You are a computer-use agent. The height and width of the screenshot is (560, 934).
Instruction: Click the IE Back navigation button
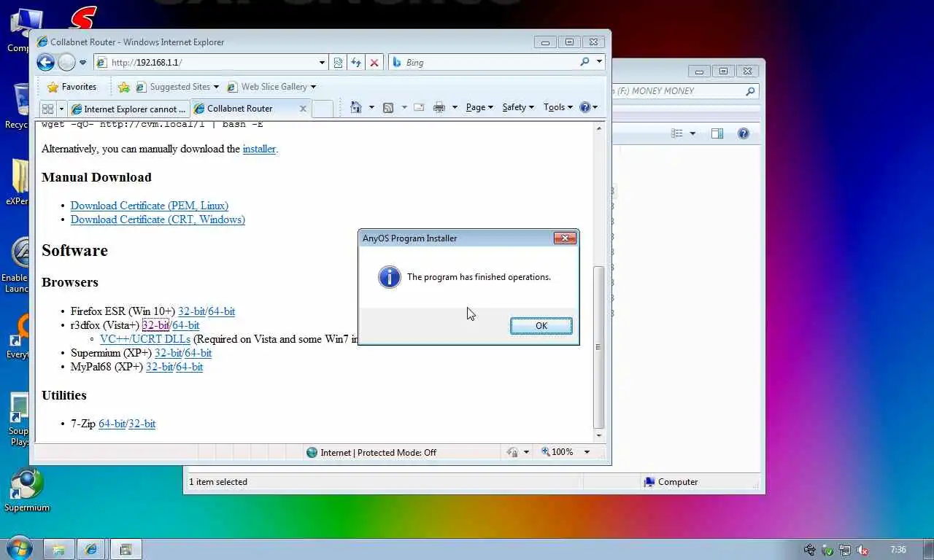tap(45, 63)
